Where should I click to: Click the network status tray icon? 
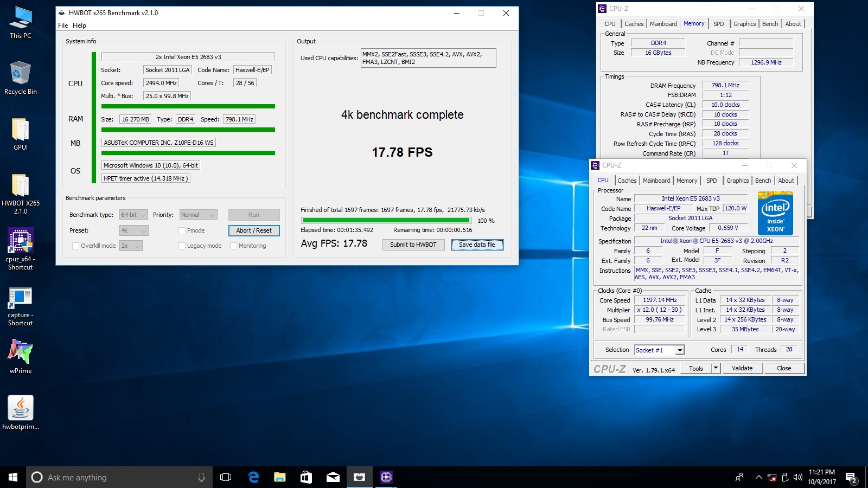(x=772, y=477)
